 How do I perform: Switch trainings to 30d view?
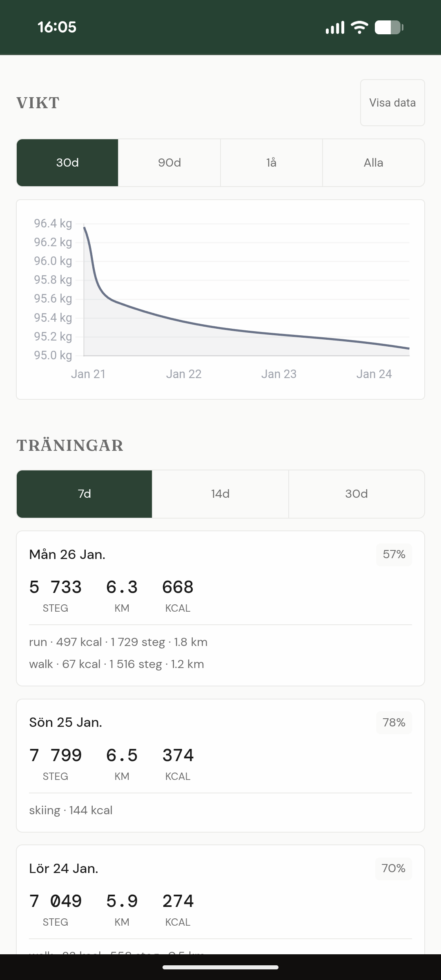pyautogui.click(x=356, y=494)
